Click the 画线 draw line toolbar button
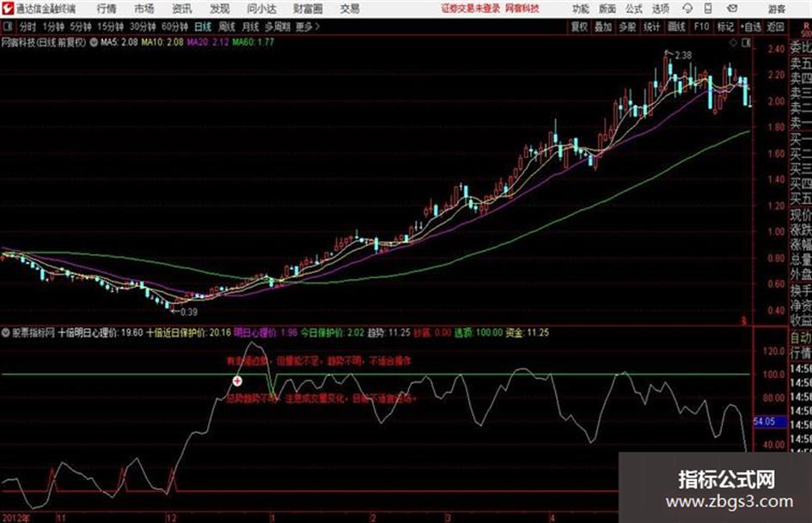Viewport: 812px width, 523px height. click(x=676, y=27)
